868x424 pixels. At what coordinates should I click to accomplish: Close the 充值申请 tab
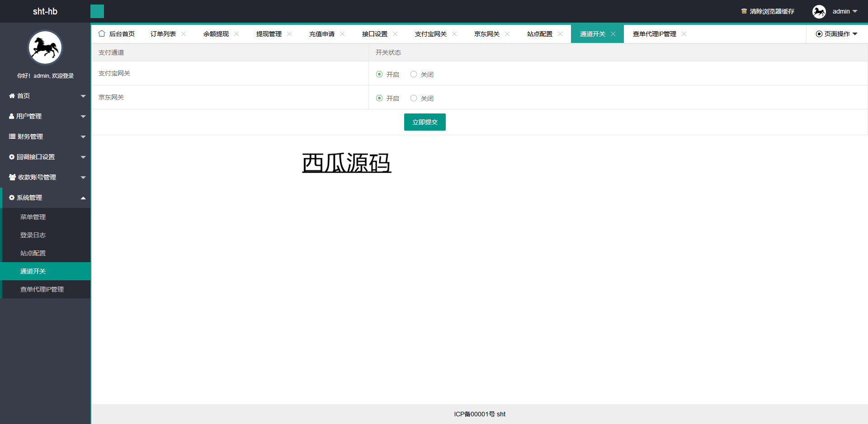342,34
